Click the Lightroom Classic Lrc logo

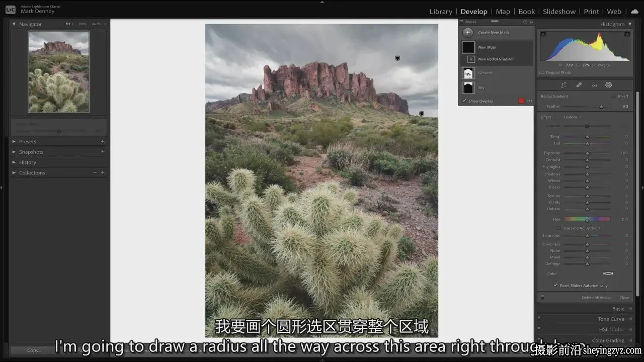pos(10,10)
